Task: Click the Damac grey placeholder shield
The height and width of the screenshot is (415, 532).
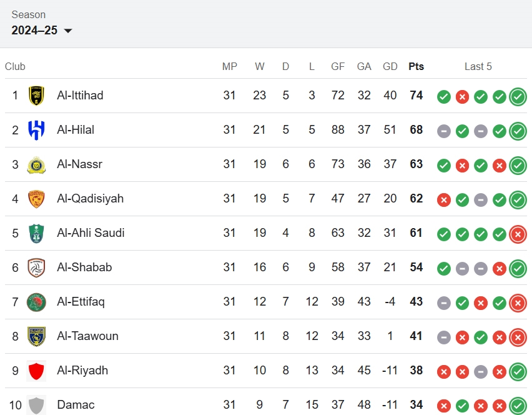Action: 36,405
